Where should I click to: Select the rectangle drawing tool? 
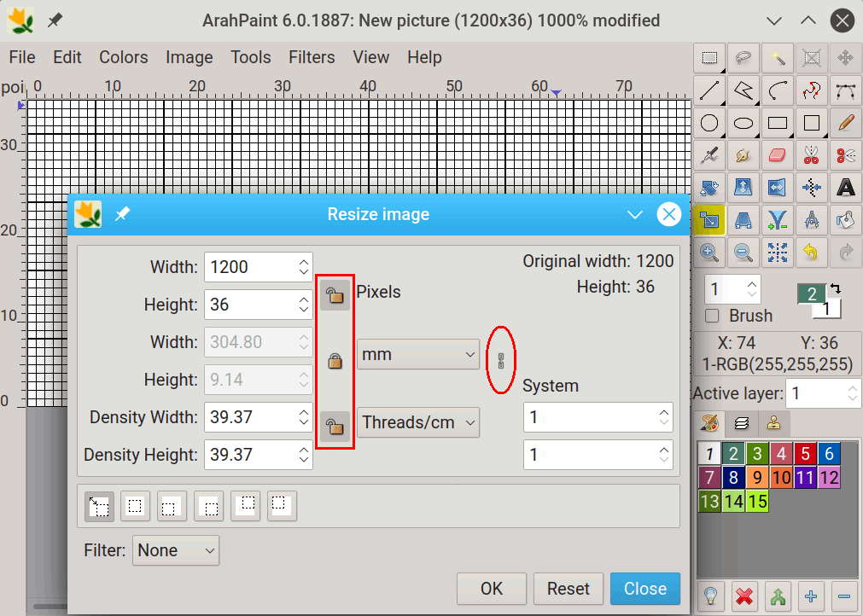(x=778, y=123)
